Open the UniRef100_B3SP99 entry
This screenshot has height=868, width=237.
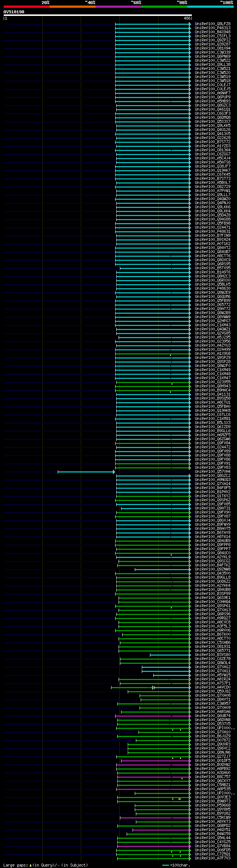(213, 594)
